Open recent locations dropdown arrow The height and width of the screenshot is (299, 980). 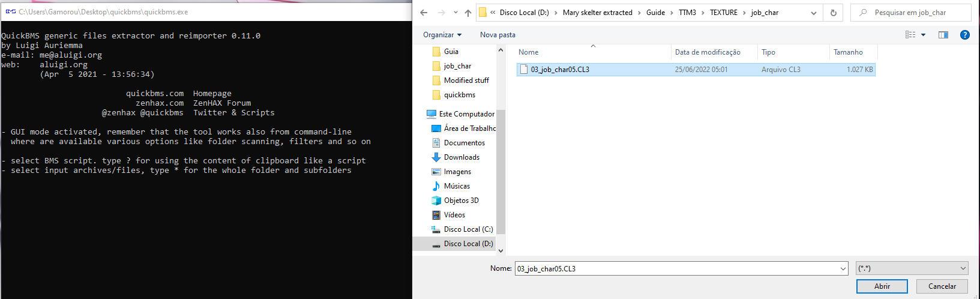[x=455, y=13]
